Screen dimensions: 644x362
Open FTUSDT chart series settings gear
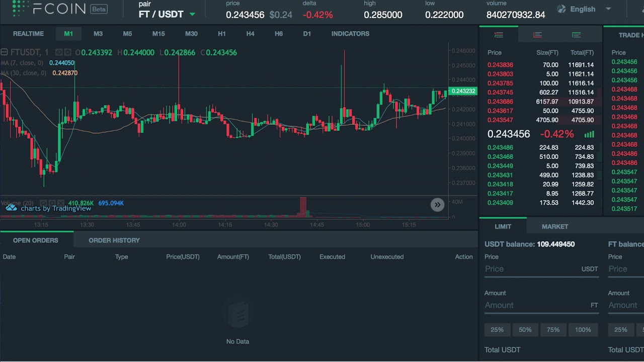click(67, 52)
